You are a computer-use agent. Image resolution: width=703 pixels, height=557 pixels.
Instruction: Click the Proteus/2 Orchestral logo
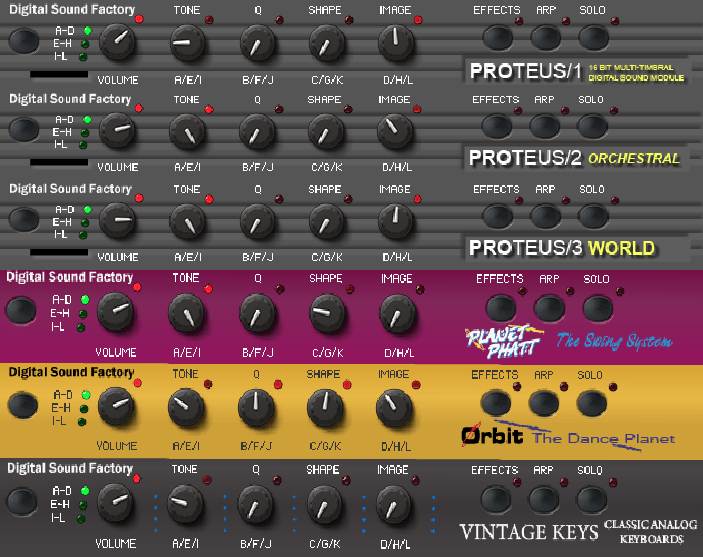[x=576, y=158]
